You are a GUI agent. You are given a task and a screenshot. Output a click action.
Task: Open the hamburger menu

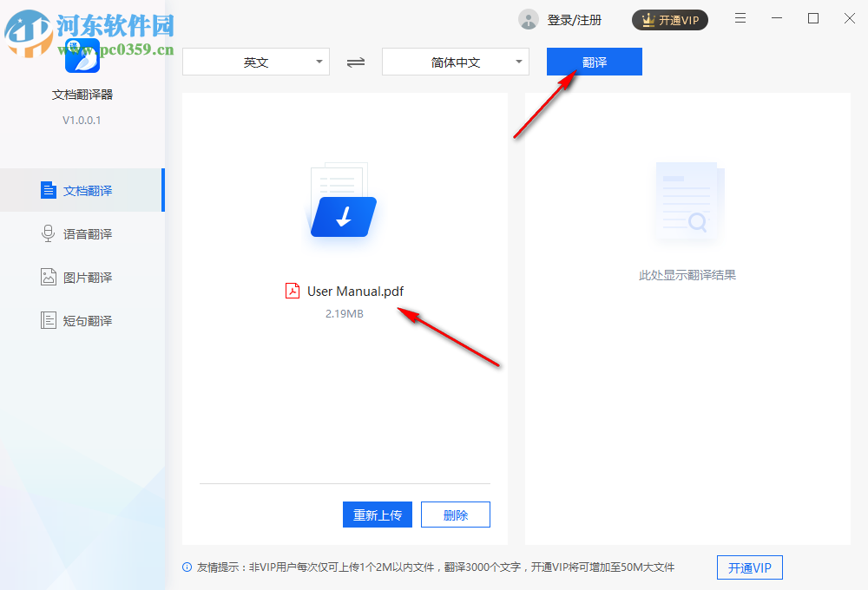click(740, 17)
